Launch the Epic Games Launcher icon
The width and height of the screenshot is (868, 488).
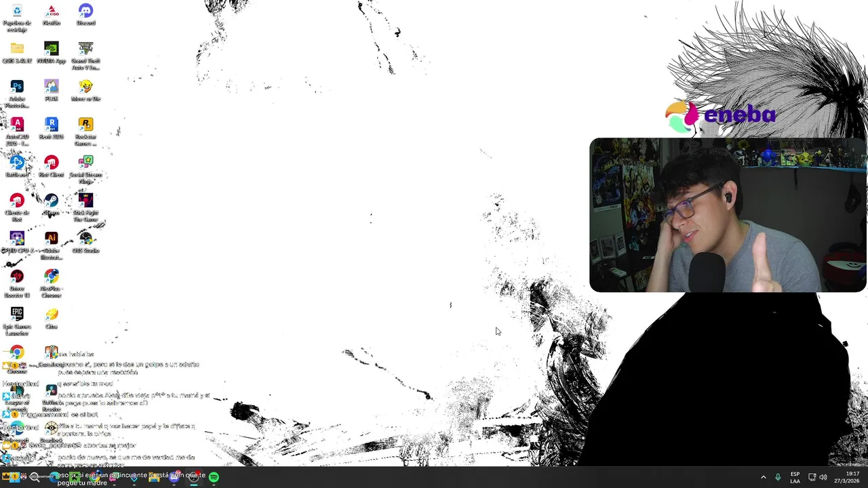17,322
